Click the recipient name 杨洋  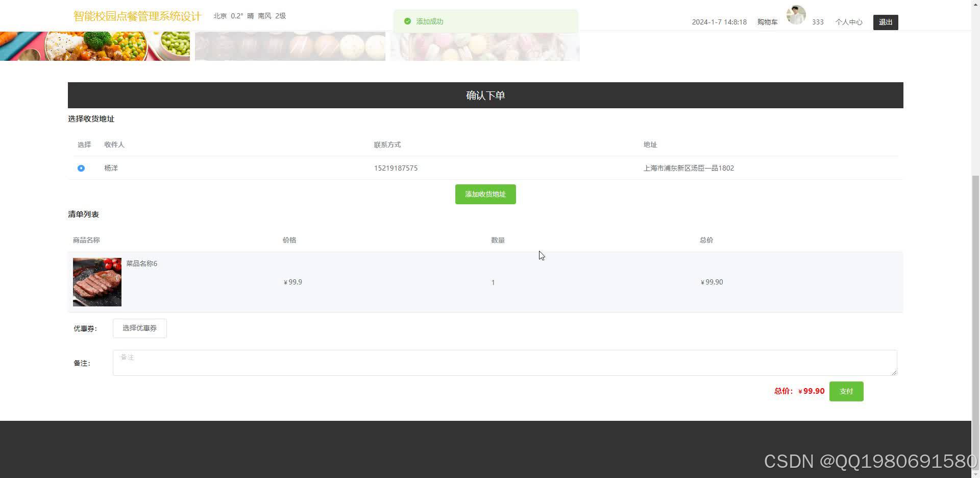pos(111,168)
